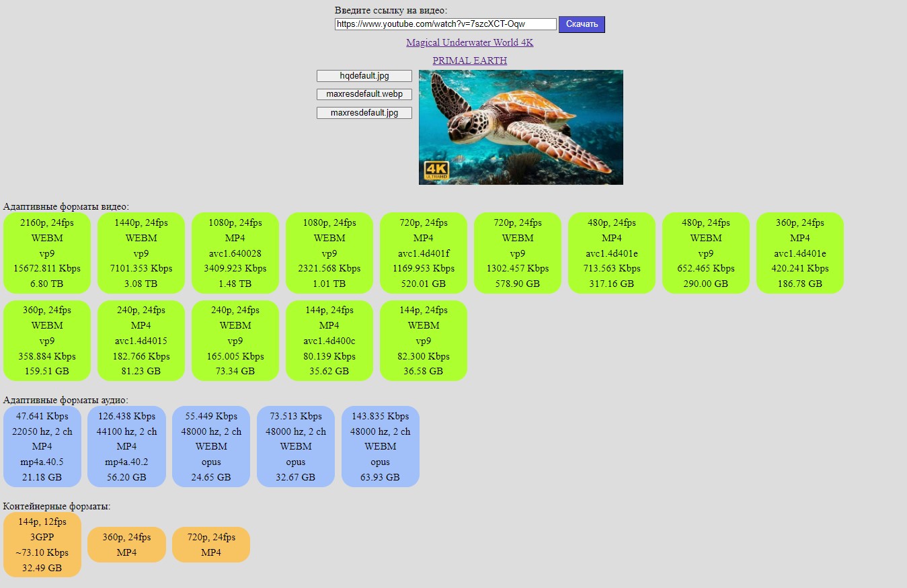Download hqdefault.jpg thumbnail
Screen dimensions: 907x588
(x=364, y=76)
